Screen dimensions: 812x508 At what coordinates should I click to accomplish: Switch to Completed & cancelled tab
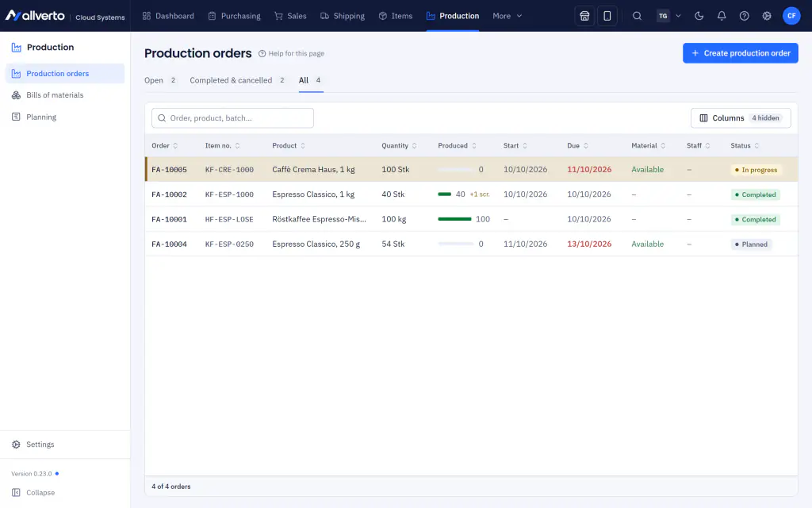pos(237,80)
